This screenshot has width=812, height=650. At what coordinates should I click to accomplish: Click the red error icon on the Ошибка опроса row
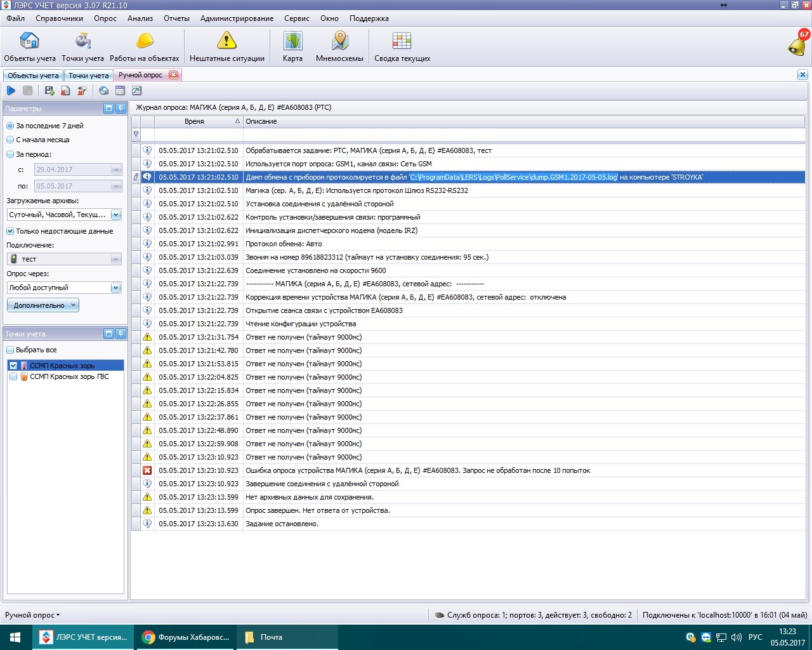click(147, 470)
